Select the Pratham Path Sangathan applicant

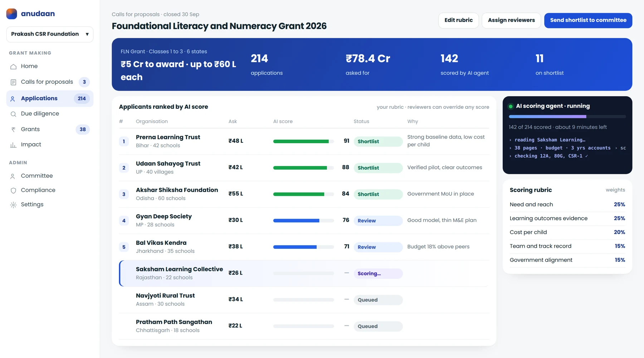304,326
